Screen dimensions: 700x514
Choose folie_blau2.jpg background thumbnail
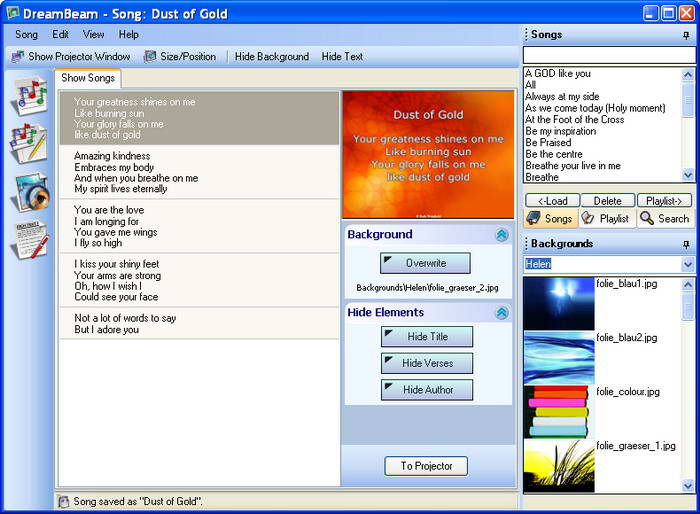pyautogui.click(x=559, y=358)
